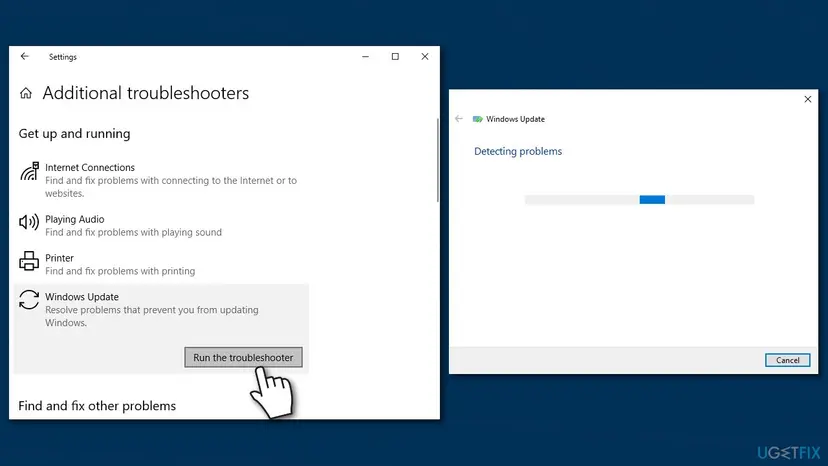Click the back arrow in the Windows Update dialog
This screenshot has width=828, height=466.
pos(459,119)
